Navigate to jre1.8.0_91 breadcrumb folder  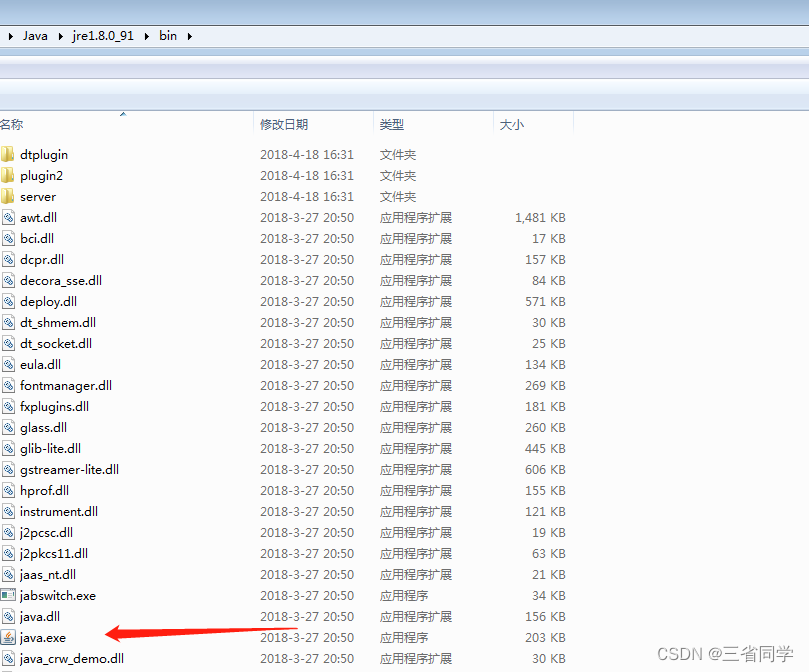pyautogui.click(x=103, y=36)
